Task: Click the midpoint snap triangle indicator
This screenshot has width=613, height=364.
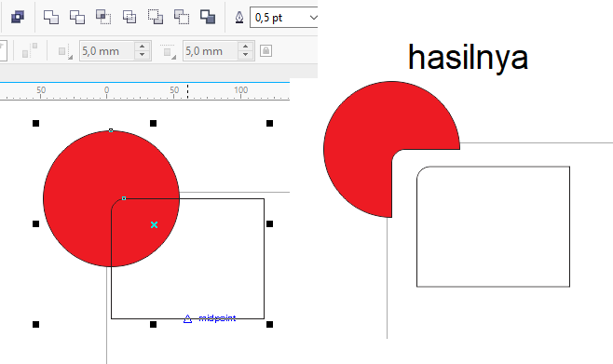Action: click(x=187, y=318)
